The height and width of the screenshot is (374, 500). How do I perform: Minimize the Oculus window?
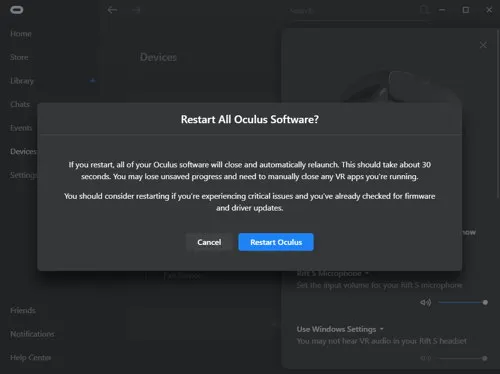point(442,10)
